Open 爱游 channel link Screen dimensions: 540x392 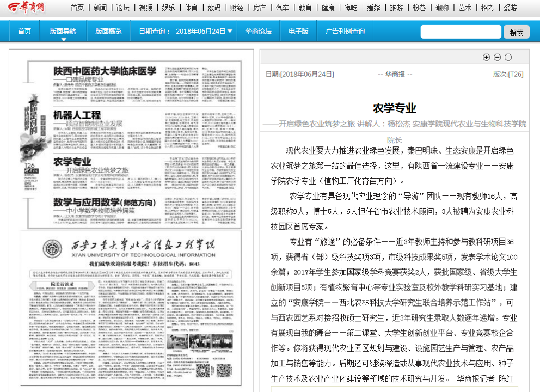click(x=510, y=8)
